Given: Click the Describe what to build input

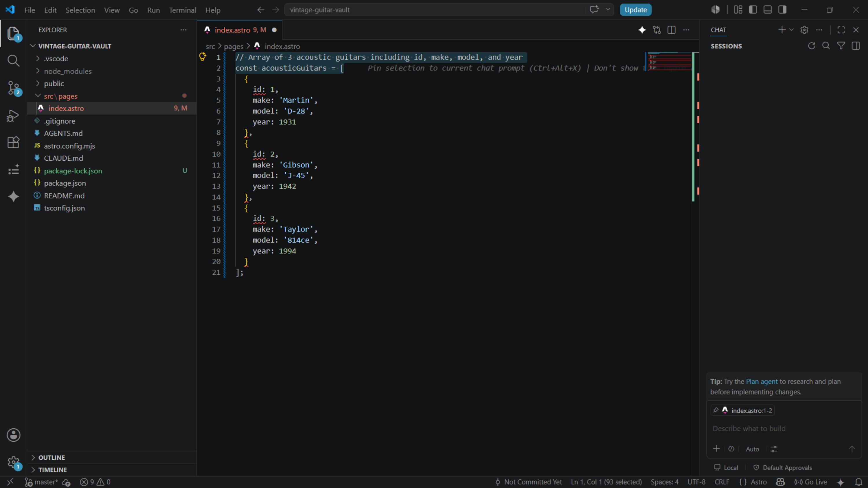Looking at the screenshot, I should [784, 428].
